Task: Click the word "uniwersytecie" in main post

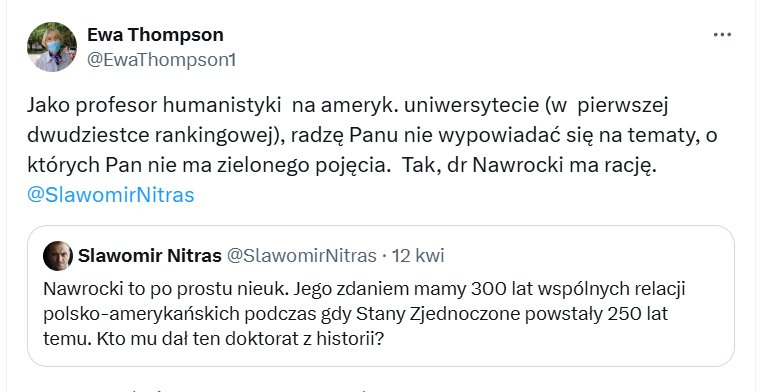Action: point(471,106)
